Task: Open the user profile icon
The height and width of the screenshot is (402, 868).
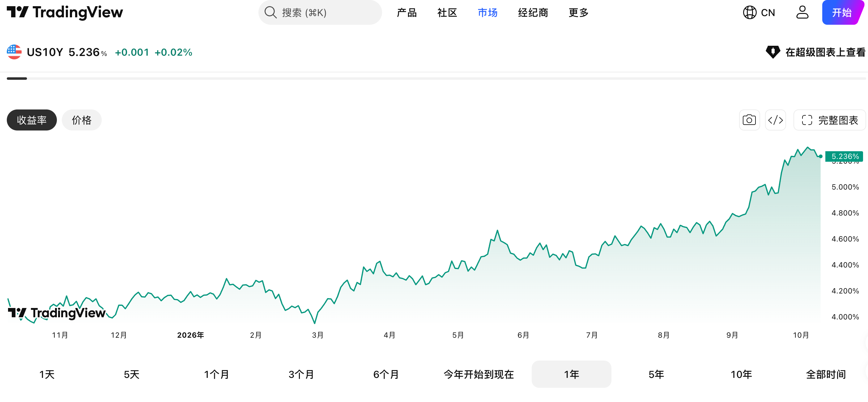Action: (802, 12)
